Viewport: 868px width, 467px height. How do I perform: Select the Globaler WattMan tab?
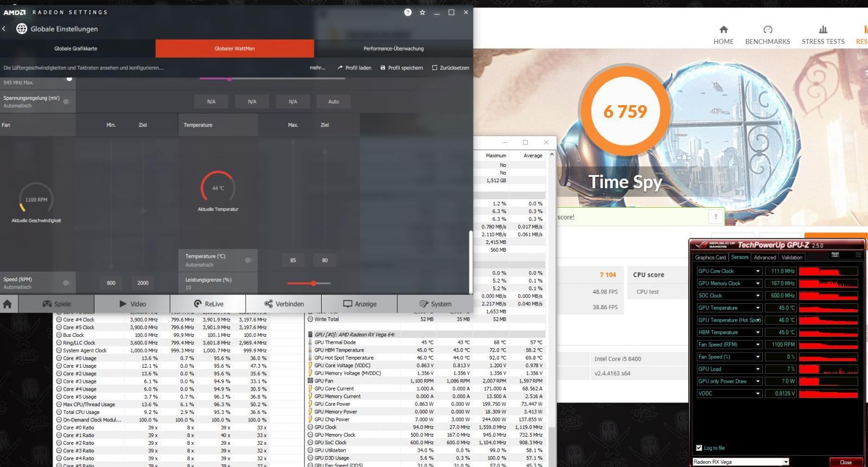coord(234,48)
